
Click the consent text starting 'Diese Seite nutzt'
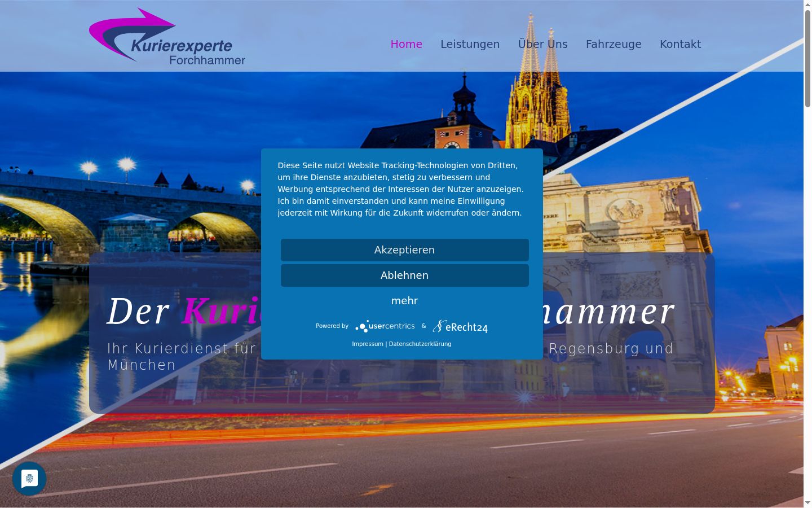click(401, 189)
